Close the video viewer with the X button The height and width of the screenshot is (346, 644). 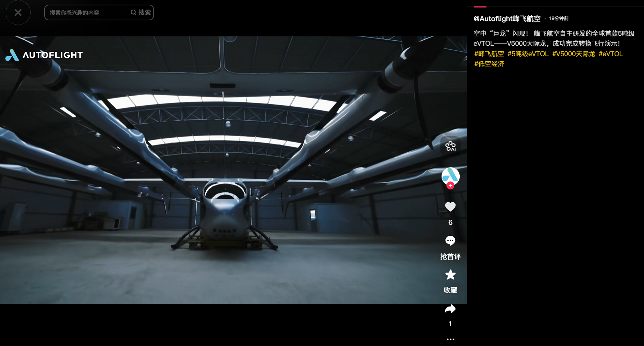click(x=18, y=13)
